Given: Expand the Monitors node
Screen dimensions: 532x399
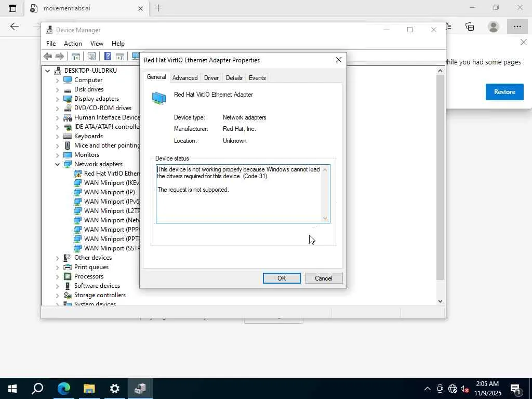Looking at the screenshot, I should pyautogui.click(x=57, y=155).
